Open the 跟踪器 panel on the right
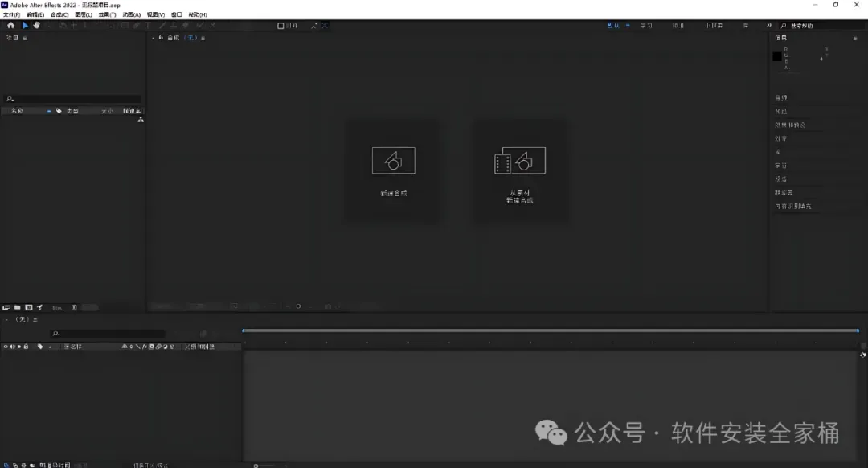 (784, 192)
